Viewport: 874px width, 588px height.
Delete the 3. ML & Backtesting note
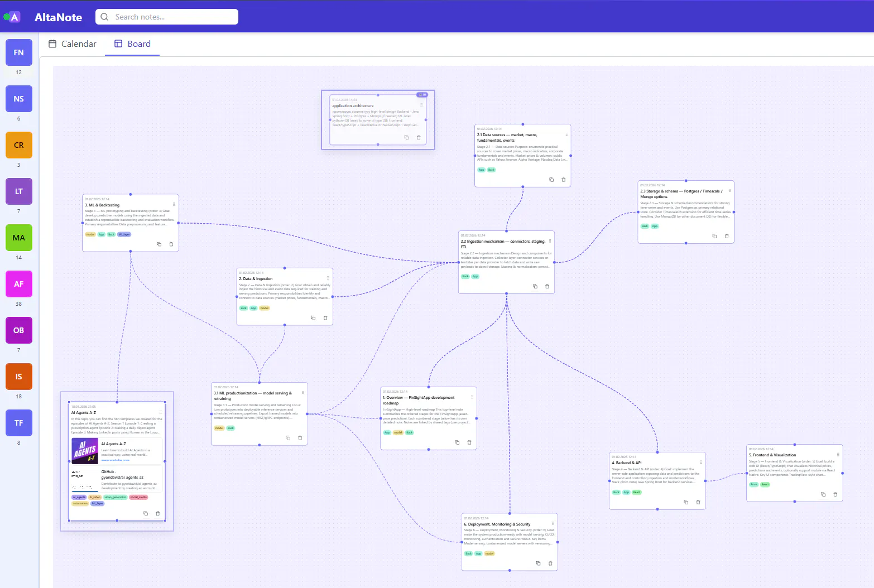(x=171, y=244)
